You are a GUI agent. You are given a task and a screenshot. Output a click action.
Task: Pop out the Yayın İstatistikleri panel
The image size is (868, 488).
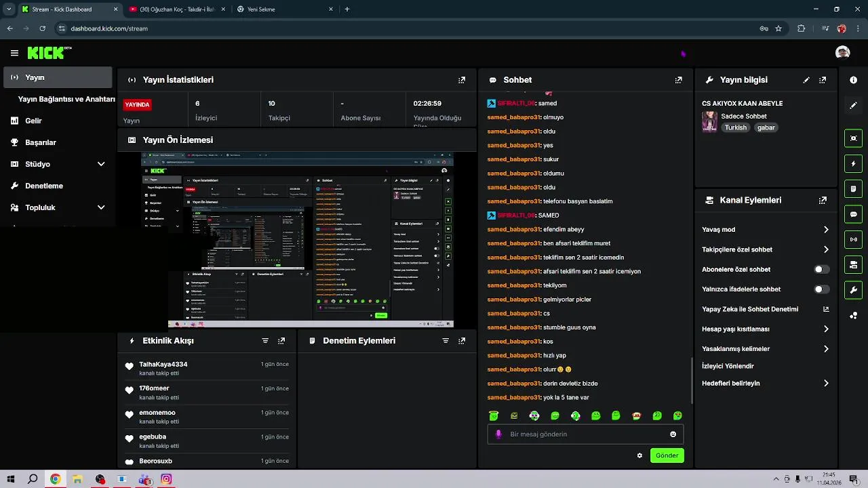pos(462,80)
